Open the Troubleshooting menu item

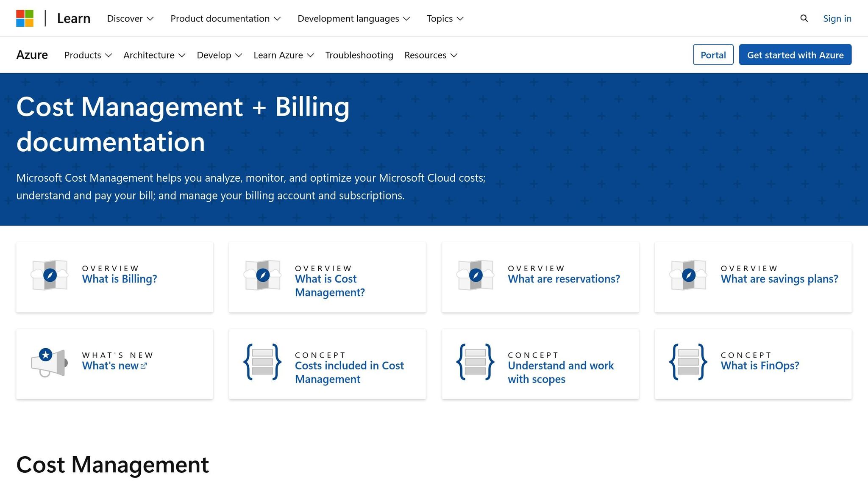point(359,55)
